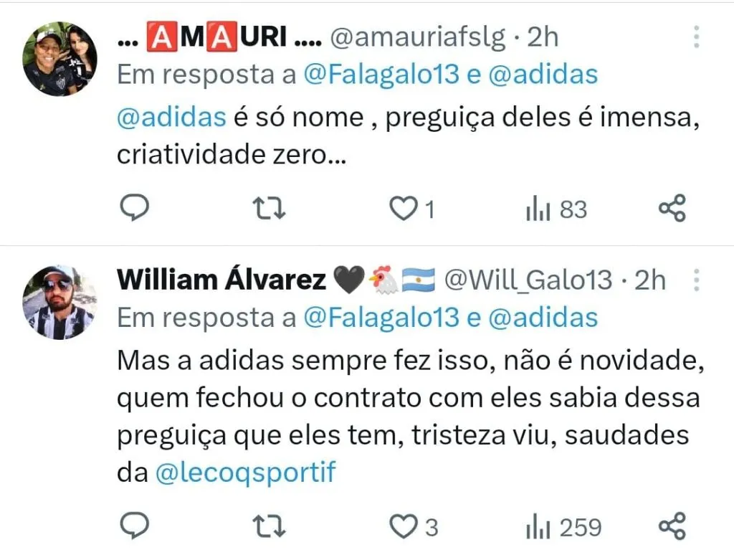Open more options for the AMAURI tweet

697,37
